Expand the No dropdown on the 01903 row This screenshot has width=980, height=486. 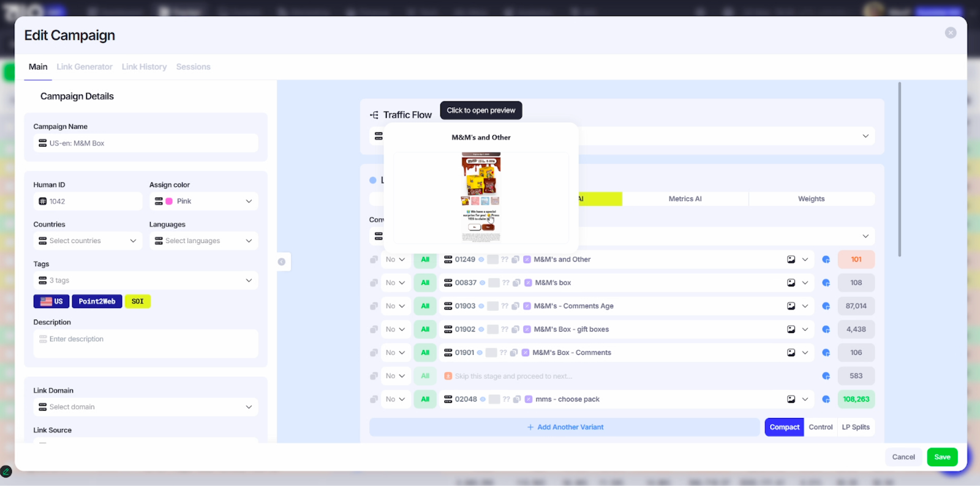[x=395, y=306]
